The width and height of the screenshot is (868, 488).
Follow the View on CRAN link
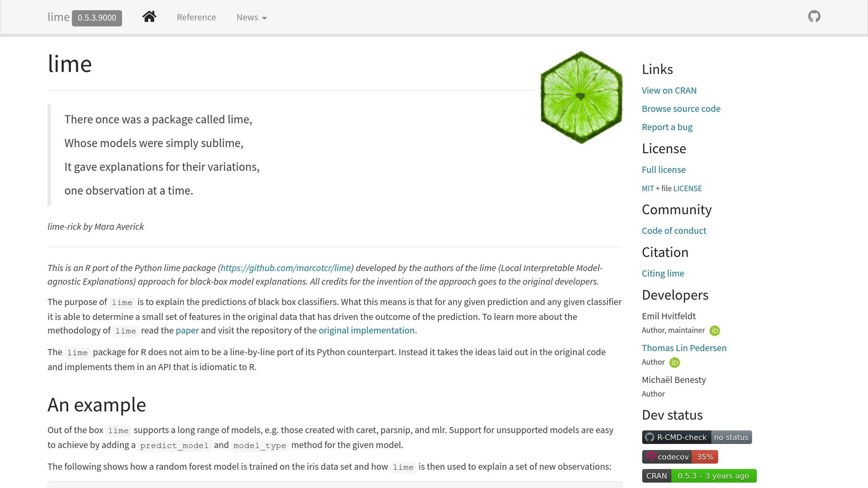click(669, 91)
